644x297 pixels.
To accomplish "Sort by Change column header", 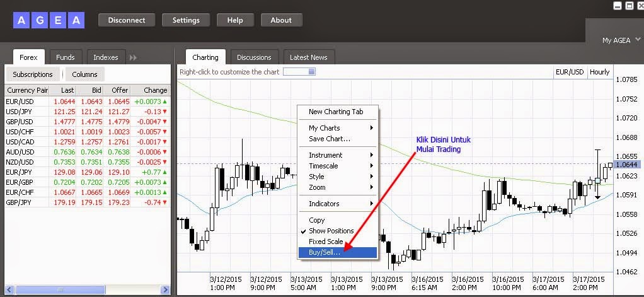I will tap(150, 90).
